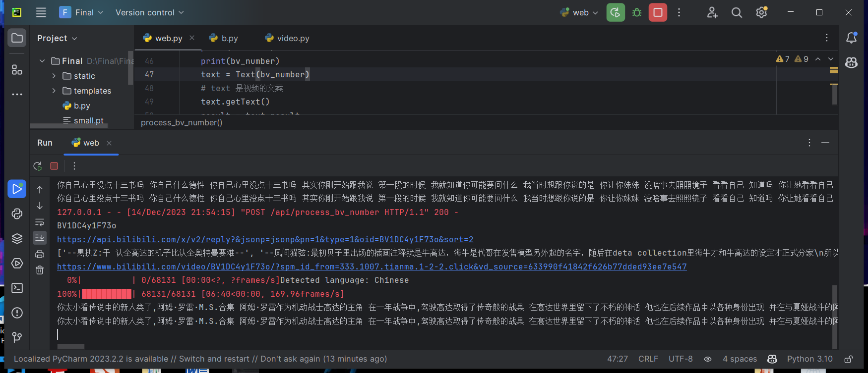Change file encoding UTF-8 in status bar

(x=681, y=359)
